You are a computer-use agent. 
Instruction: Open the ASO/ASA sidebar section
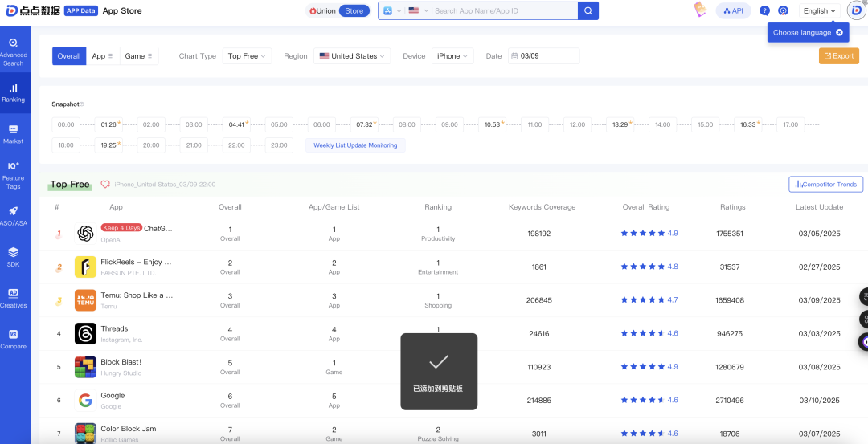tap(14, 216)
